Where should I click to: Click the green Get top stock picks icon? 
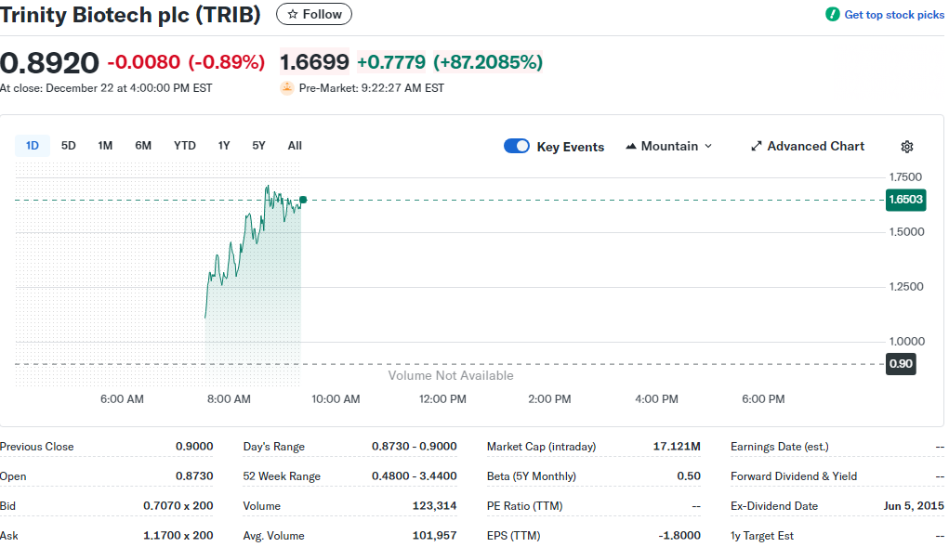click(833, 14)
